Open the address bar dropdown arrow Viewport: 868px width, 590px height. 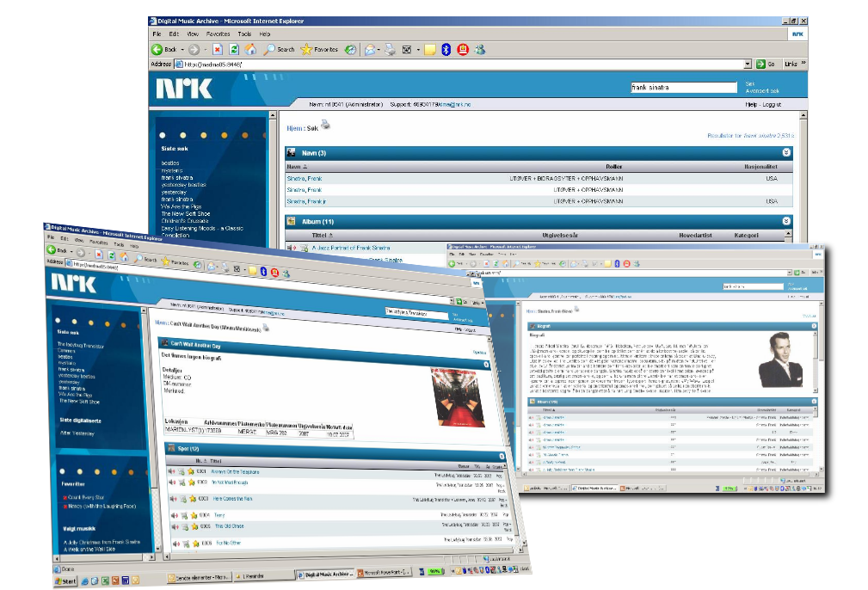[748, 65]
